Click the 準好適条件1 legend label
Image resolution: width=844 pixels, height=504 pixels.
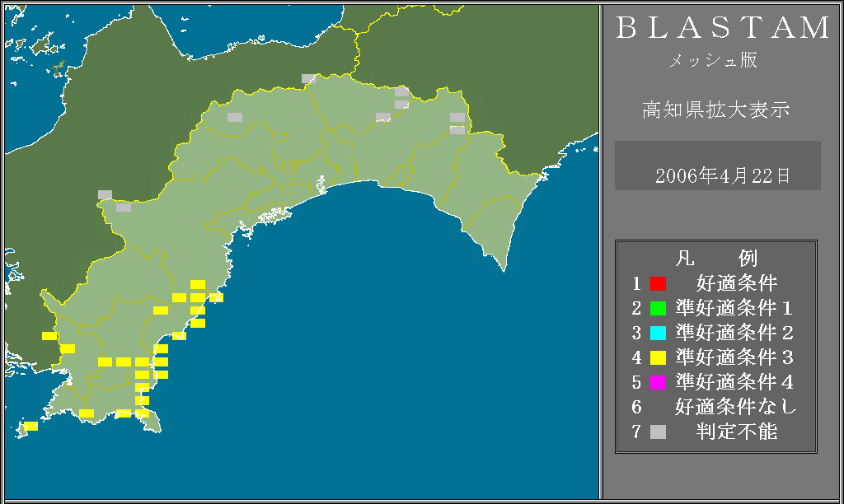coord(734,308)
